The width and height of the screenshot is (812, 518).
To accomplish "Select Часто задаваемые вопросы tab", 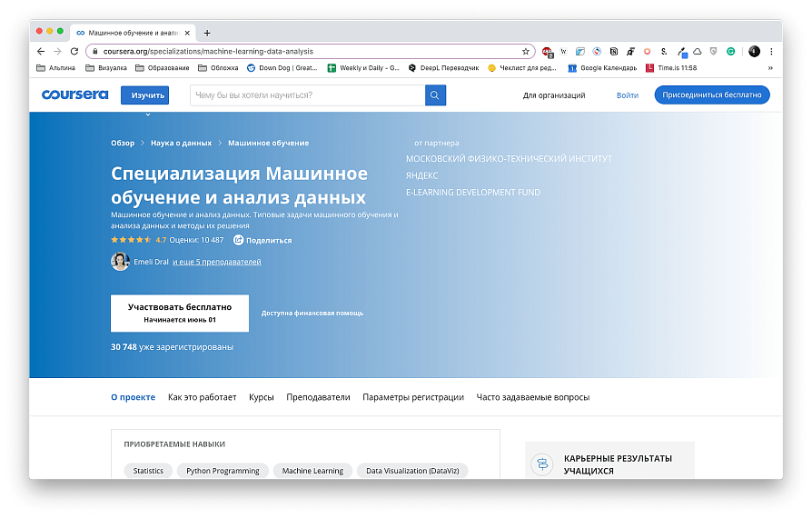I will [533, 397].
